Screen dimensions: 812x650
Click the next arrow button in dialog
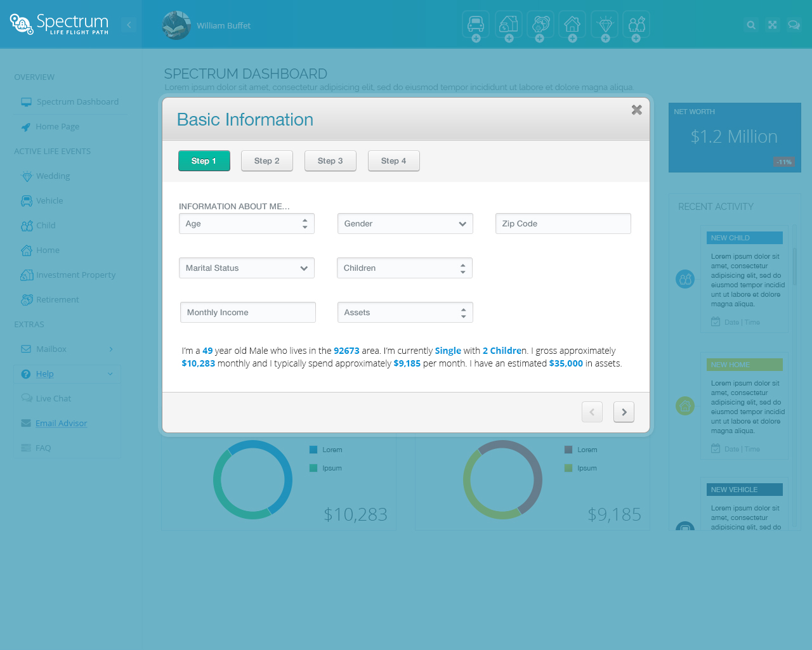pyautogui.click(x=624, y=412)
